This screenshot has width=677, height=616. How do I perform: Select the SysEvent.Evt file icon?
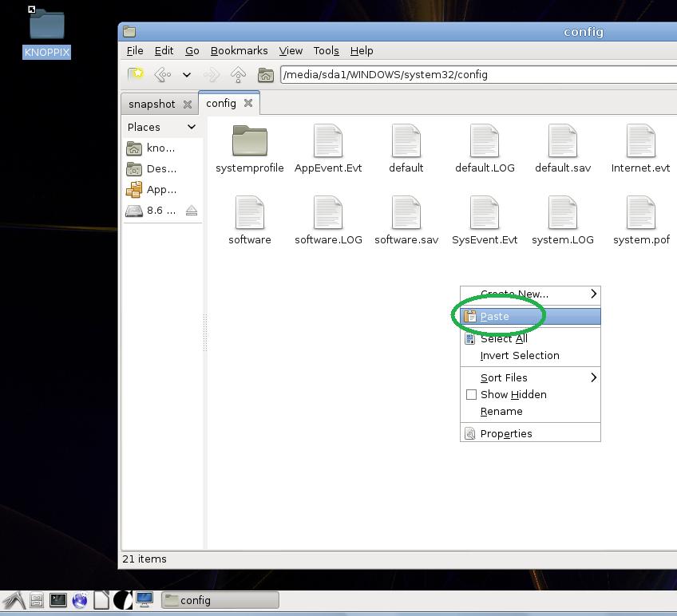485,212
